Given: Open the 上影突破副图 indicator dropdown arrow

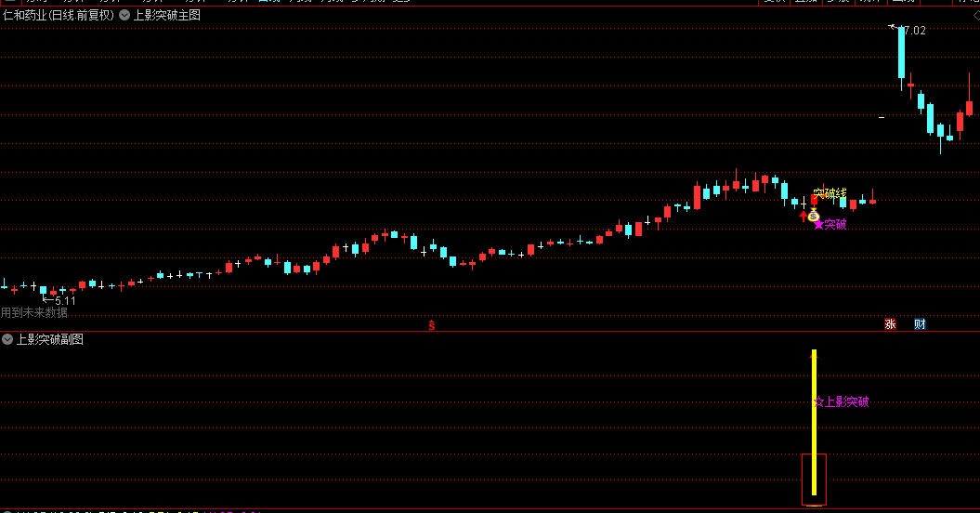Looking at the screenshot, I should click(7, 339).
